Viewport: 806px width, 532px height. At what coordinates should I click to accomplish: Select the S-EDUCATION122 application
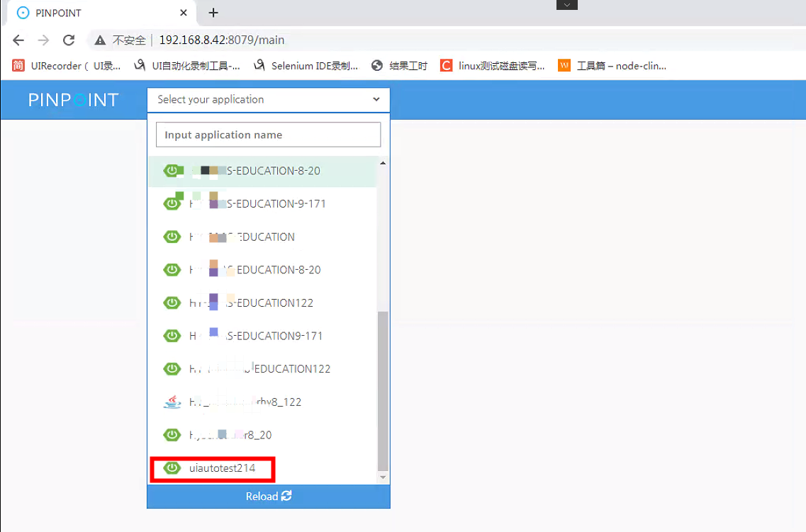click(x=262, y=303)
